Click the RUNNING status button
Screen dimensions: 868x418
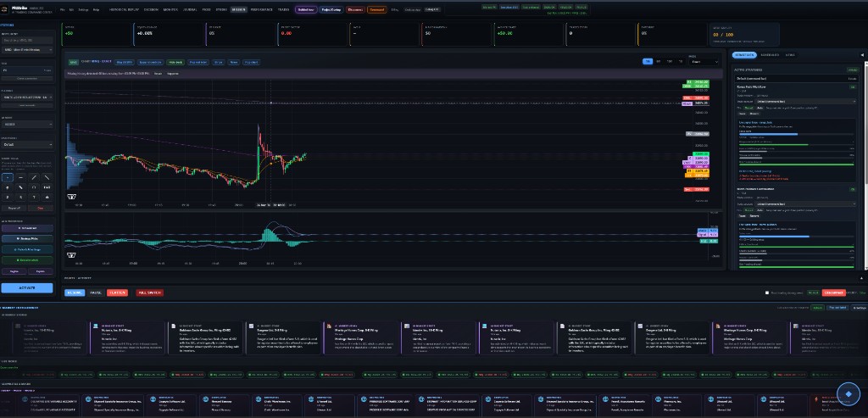(x=75, y=293)
